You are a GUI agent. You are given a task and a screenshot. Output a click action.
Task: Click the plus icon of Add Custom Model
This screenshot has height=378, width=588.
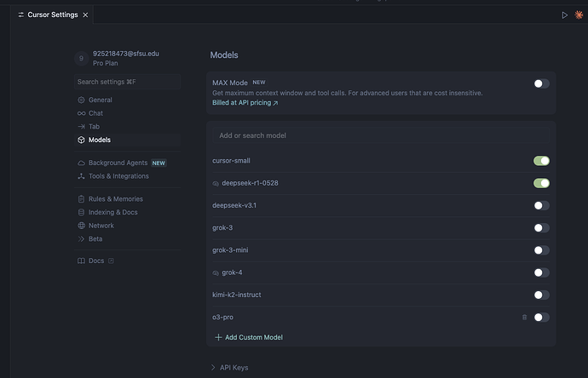[x=218, y=337]
